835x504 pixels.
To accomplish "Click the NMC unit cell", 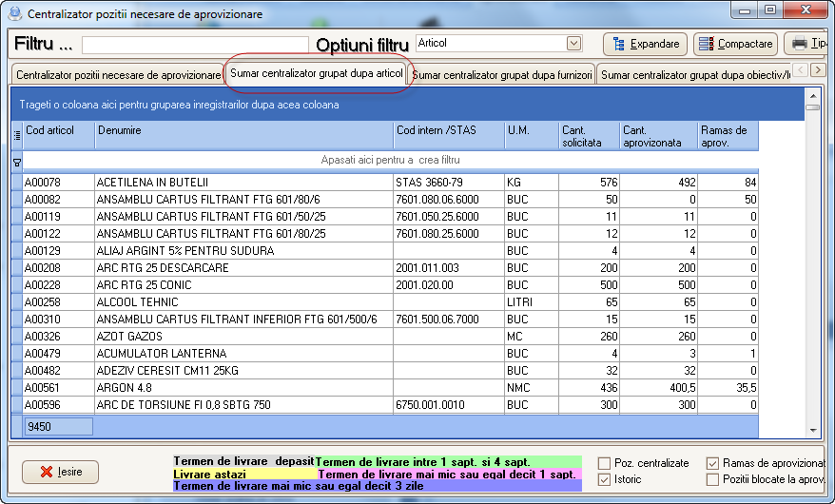I will 532,387.
